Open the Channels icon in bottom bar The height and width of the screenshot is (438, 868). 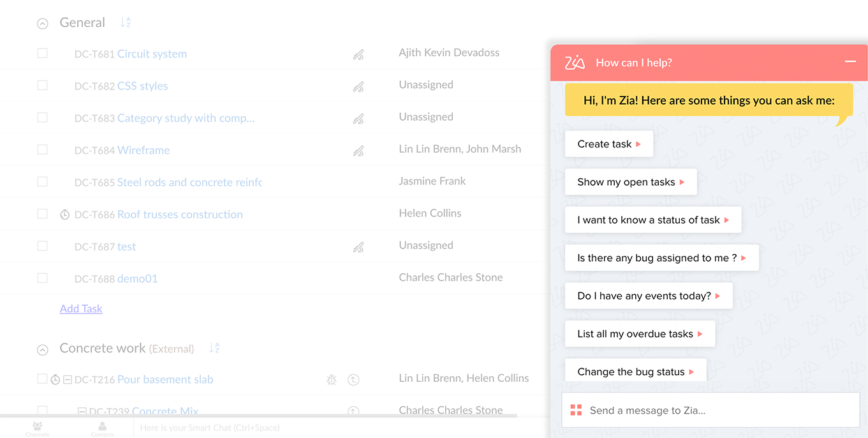(37, 428)
